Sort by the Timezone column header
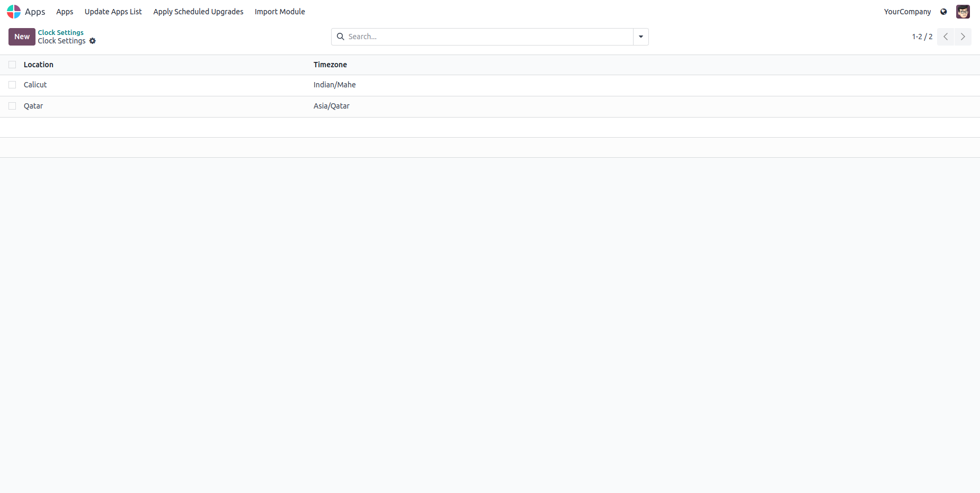The width and height of the screenshot is (980, 493). [x=330, y=65]
